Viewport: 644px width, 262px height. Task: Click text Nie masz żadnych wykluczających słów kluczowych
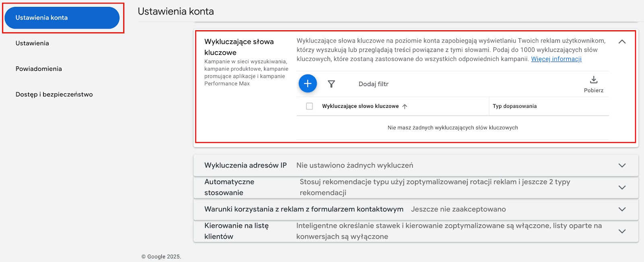tap(453, 128)
